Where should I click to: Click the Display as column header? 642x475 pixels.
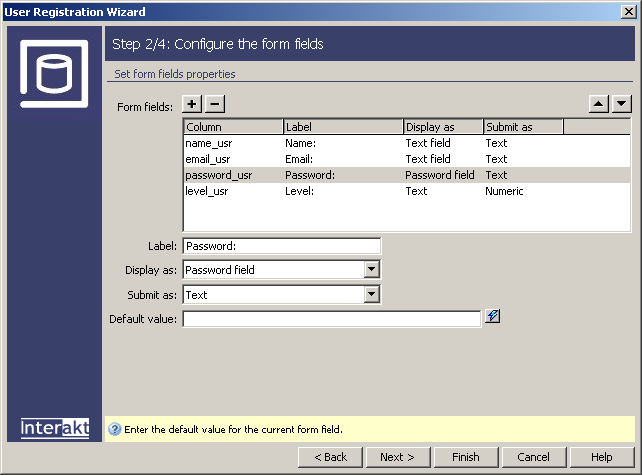(443, 127)
